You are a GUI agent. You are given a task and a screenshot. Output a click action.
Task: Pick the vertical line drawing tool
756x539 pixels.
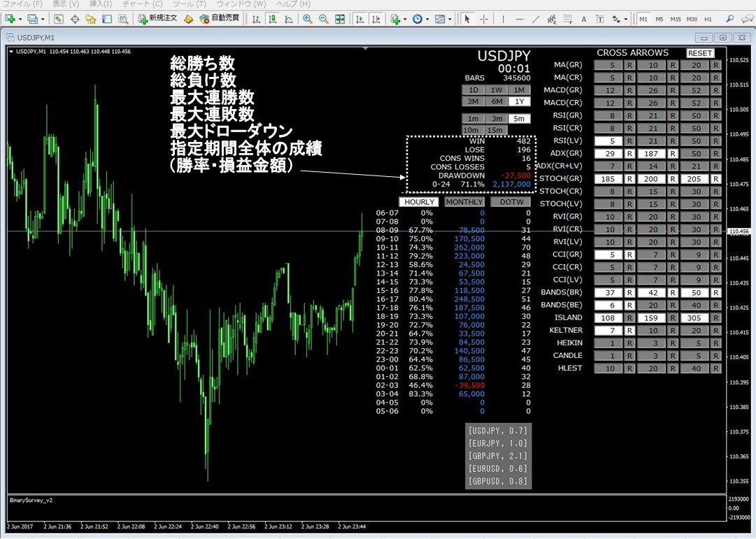pyautogui.click(x=503, y=19)
